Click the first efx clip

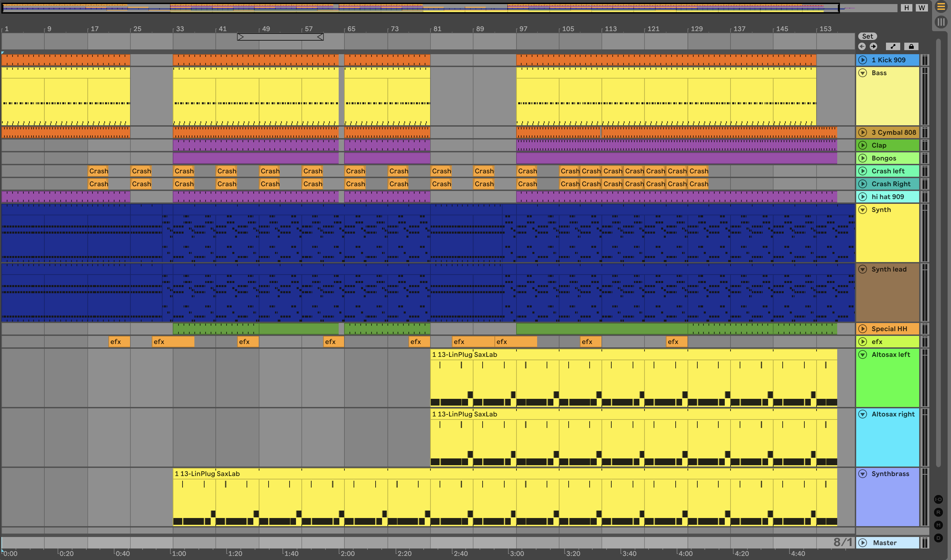click(119, 342)
